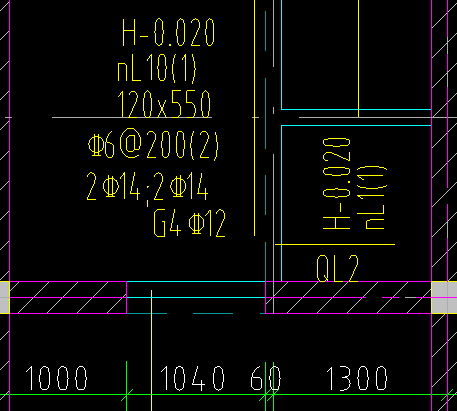The width and height of the screenshot is (457, 411).
Task: Select the right hatched wall under QL2
Action: coord(348,297)
